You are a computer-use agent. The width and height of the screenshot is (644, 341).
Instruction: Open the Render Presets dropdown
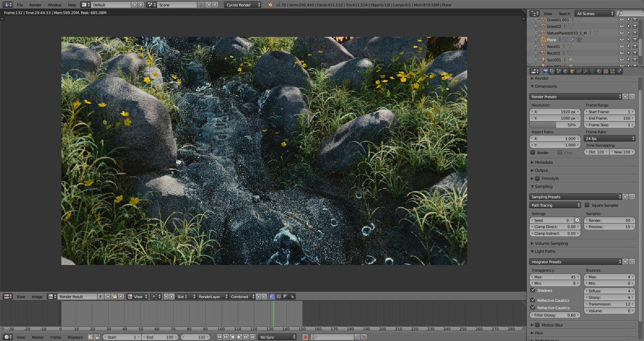(x=576, y=96)
